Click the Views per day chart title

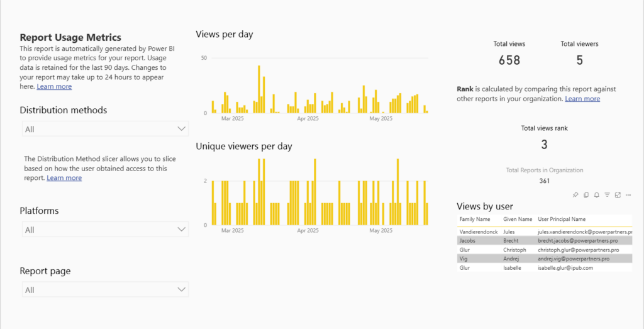tap(225, 35)
